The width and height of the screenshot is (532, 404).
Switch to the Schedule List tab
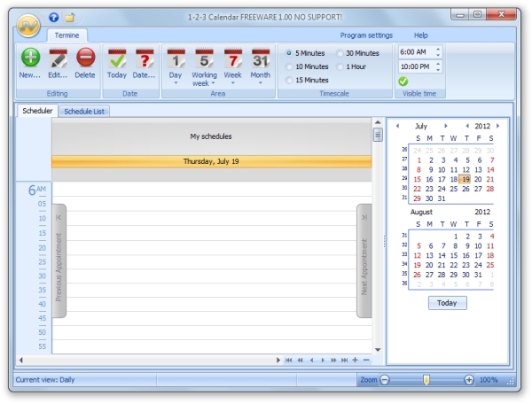click(85, 111)
